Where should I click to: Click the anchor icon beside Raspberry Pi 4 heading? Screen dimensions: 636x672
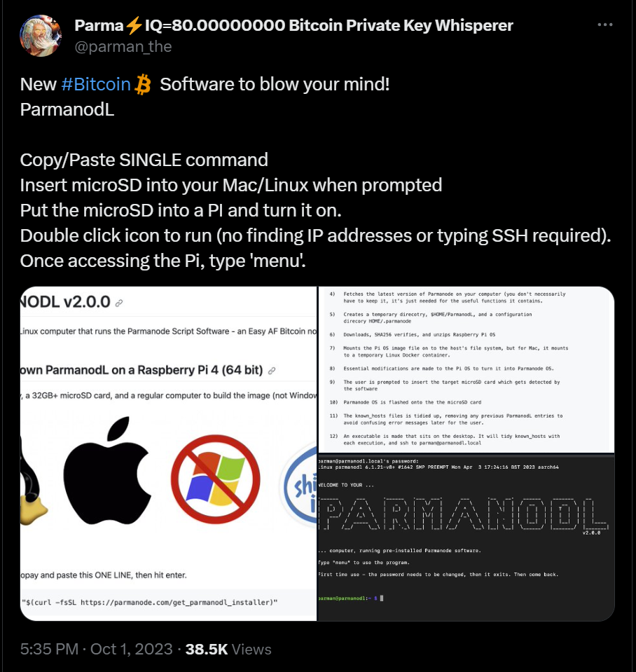tap(272, 371)
